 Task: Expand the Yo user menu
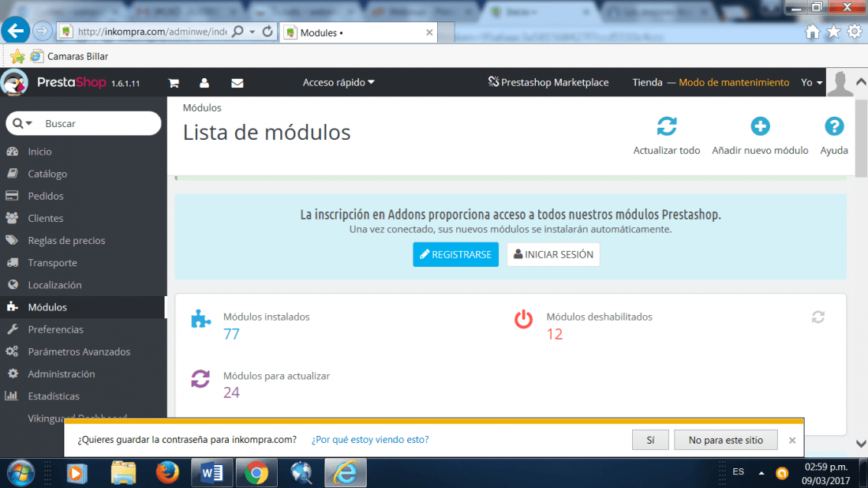811,83
